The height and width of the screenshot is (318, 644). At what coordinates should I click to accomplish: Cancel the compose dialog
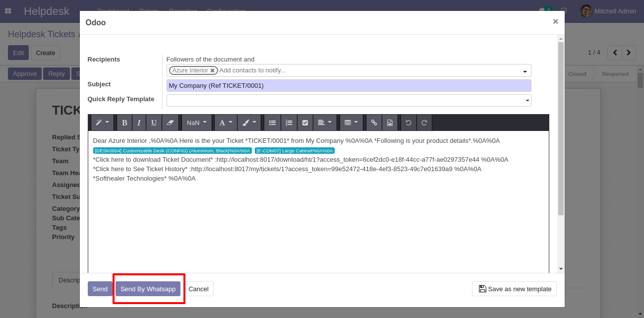point(198,289)
